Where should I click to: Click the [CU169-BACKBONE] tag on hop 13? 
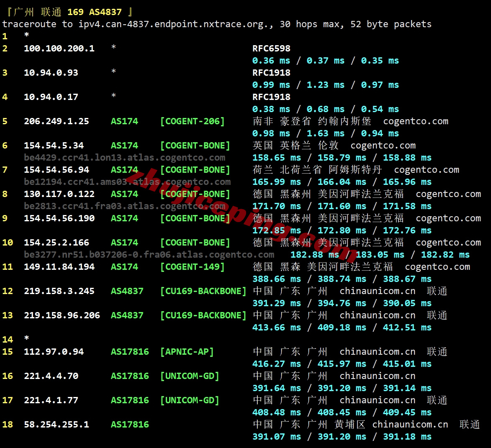[x=203, y=315]
